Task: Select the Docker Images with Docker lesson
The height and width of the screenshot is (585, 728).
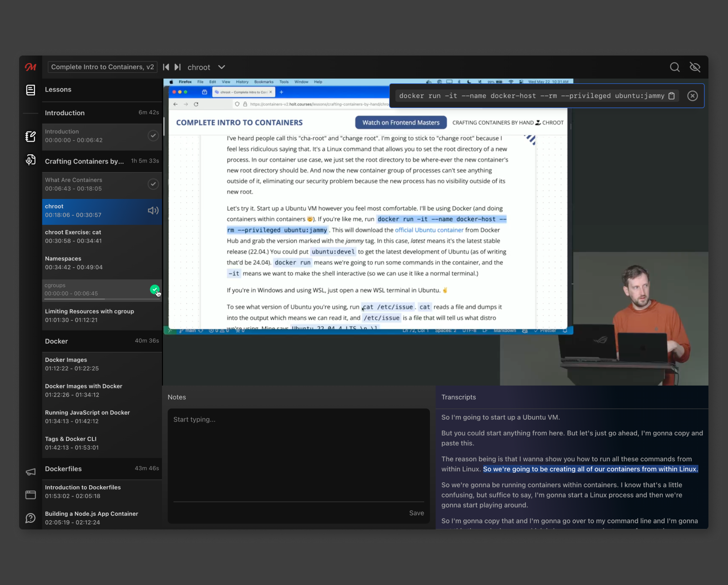Action: coord(102,390)
